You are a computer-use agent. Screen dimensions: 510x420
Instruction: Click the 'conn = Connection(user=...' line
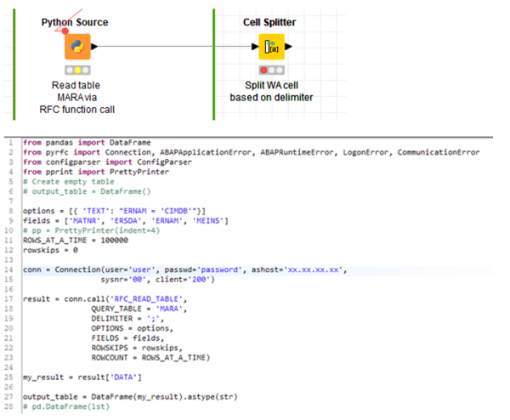coord(184,270)
